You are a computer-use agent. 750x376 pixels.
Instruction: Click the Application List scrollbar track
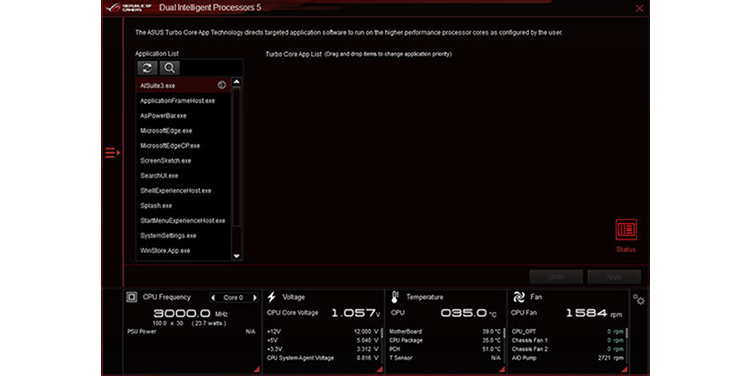(x=236, y=169)
